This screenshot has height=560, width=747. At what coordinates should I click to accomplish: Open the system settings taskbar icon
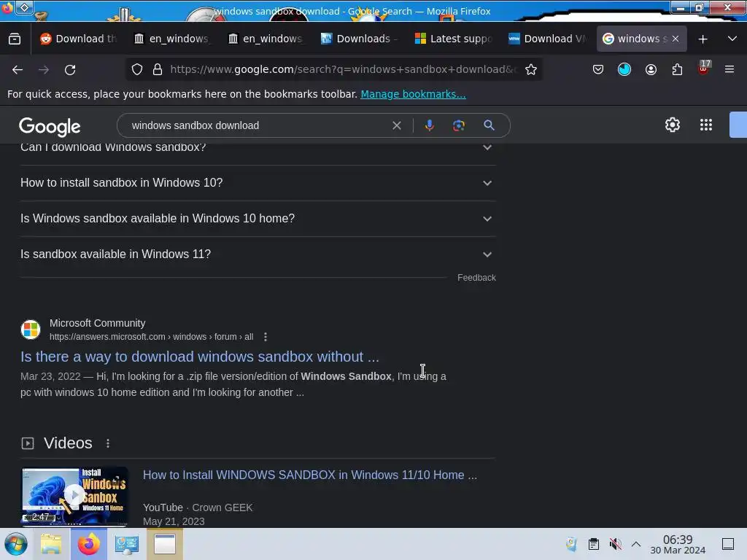[x=127, y=544]
